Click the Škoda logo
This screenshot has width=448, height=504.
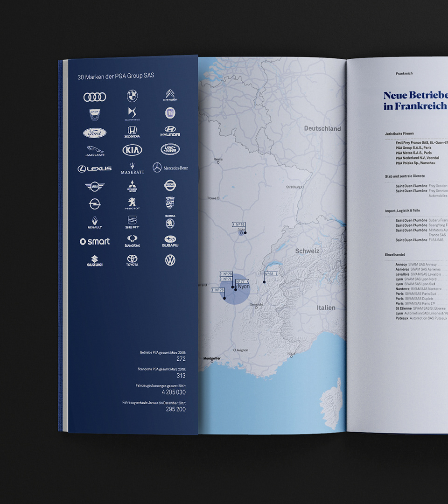pyautogui.click(x=170, y=221)
